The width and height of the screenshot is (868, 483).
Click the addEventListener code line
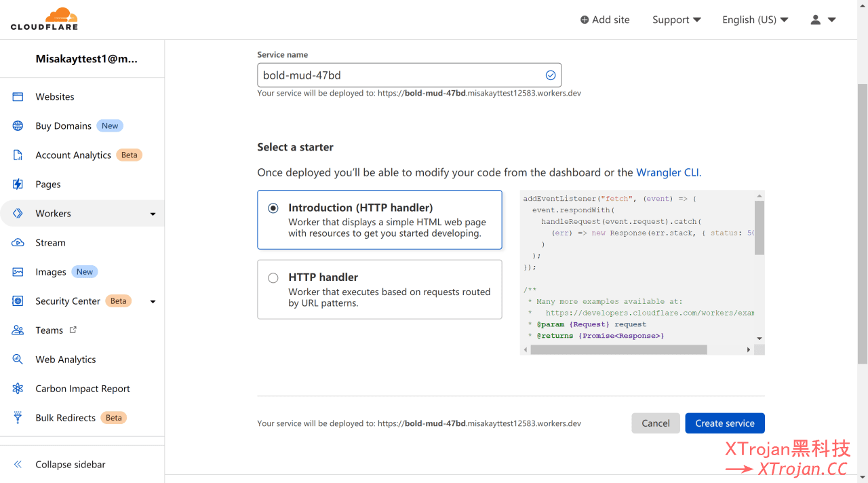610,199
